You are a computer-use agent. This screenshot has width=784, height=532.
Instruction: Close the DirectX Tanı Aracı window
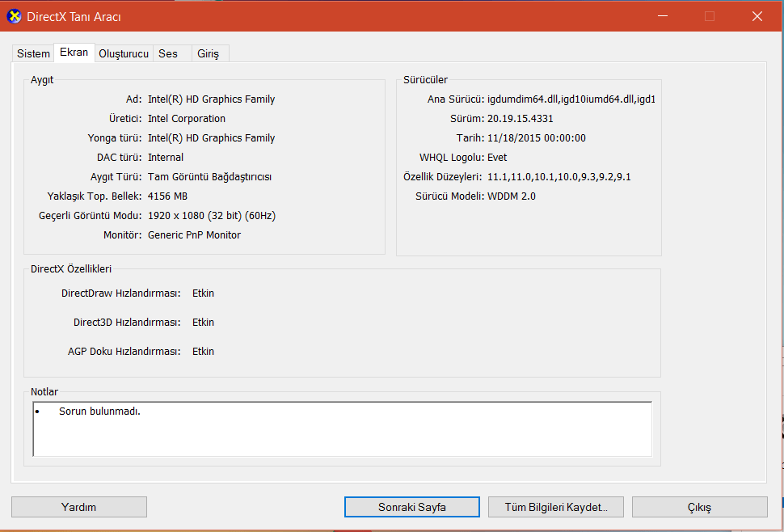click(757, 16)
